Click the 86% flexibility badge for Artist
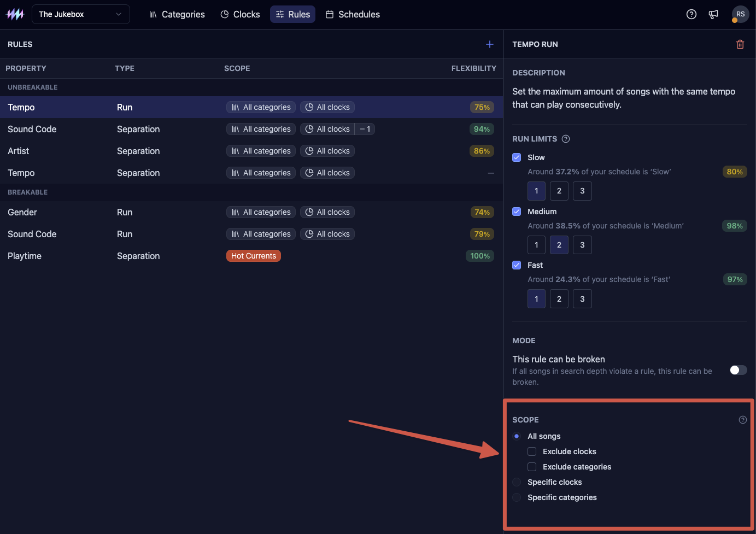 (482, 151)
